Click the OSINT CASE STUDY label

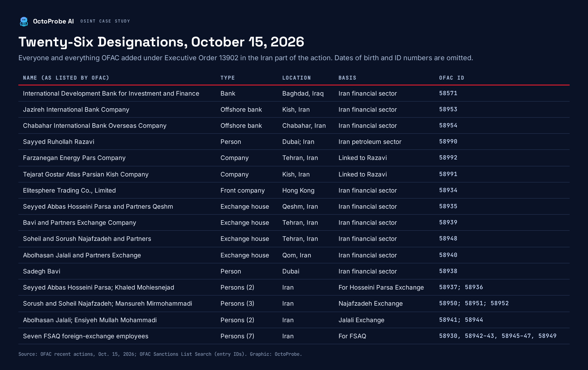pyautogui.click(x=105, y=21)
